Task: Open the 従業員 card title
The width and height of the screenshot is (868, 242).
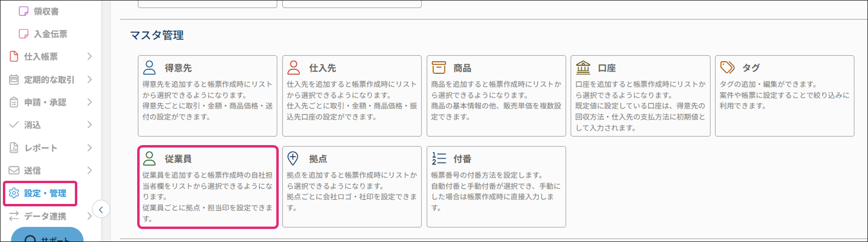Action: pos(178,159)
